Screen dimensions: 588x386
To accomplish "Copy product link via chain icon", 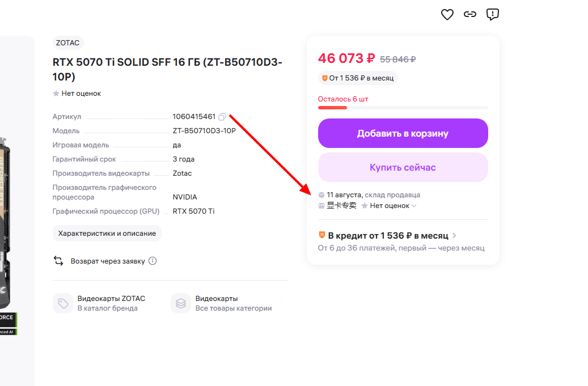I will click(470, 14).
